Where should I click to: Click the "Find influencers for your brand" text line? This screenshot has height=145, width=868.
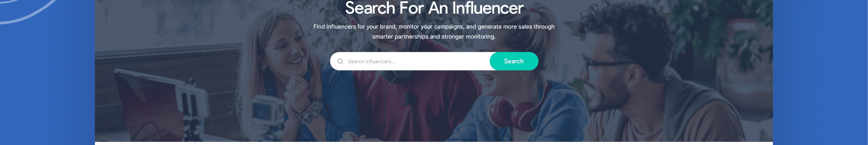pos(434,27)
